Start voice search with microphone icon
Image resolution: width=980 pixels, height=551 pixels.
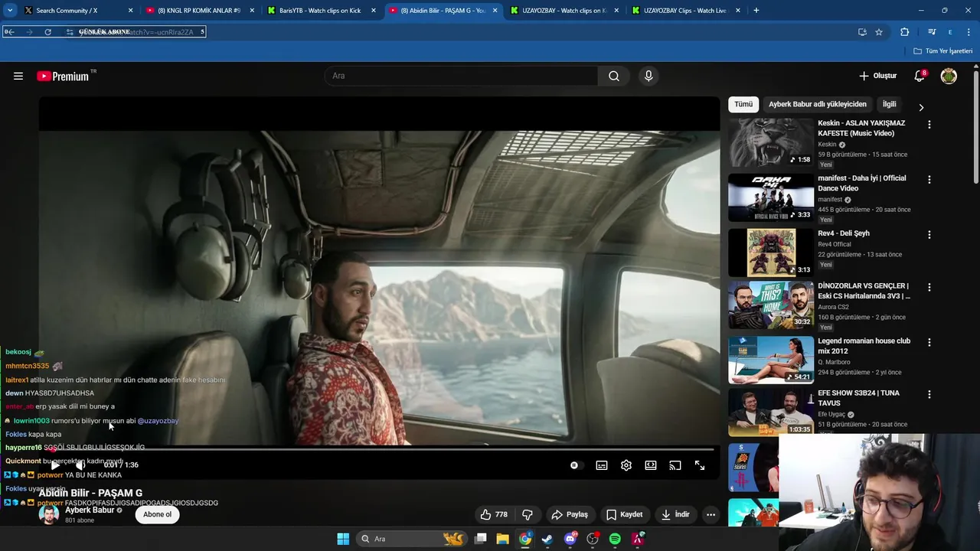648,76
